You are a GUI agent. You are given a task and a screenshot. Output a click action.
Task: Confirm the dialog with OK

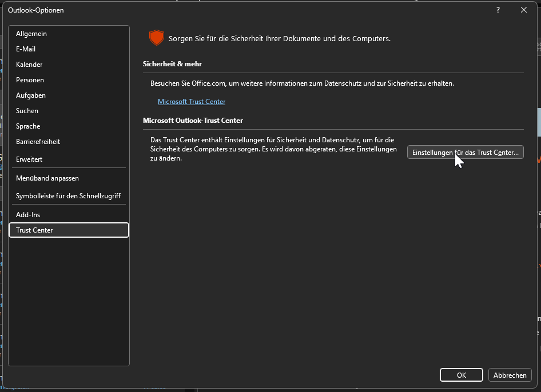click(x=462, y=375)
